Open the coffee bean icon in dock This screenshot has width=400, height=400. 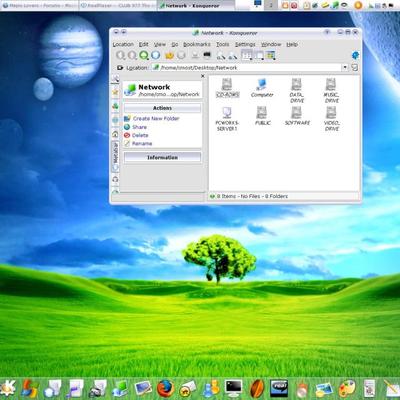pyautogui.click(x=257, y=389)
